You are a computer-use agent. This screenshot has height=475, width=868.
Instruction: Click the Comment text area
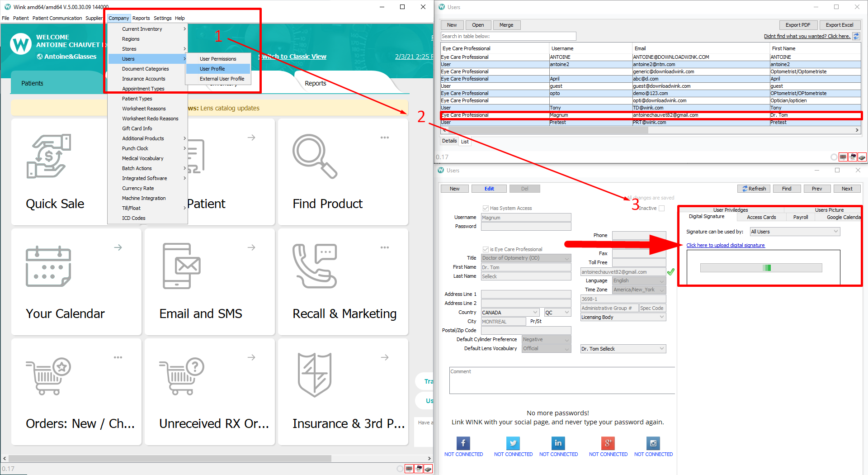pos(562,380)
